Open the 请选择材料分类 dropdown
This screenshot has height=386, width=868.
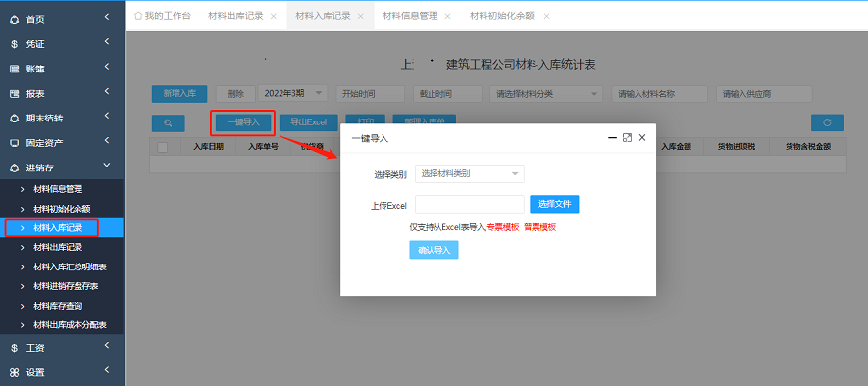tap(546, 93)
